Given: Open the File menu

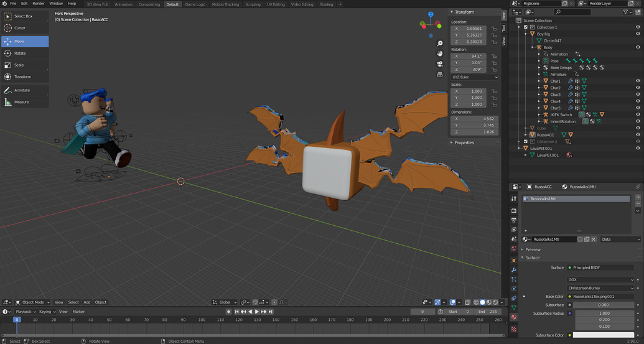Looking at the screenshot, I should click(13, 3).
